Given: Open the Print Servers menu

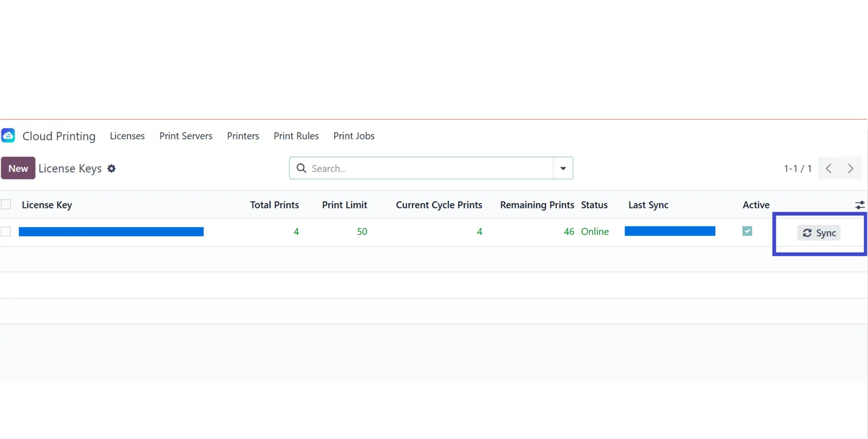Looking at the screenshot, I should [x=186, y=136].
